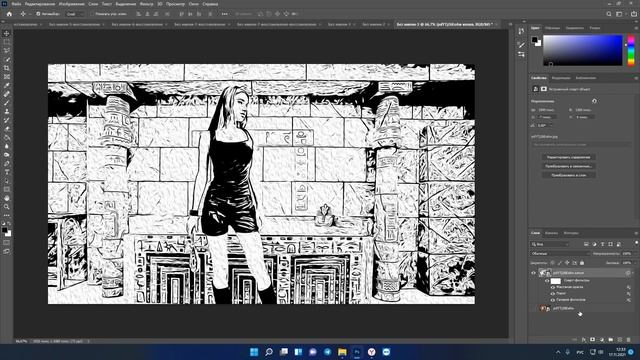The width and height of the screenshot is (640, 360).
Task: Select the Crop tool
Action: [x=7, y=68]
